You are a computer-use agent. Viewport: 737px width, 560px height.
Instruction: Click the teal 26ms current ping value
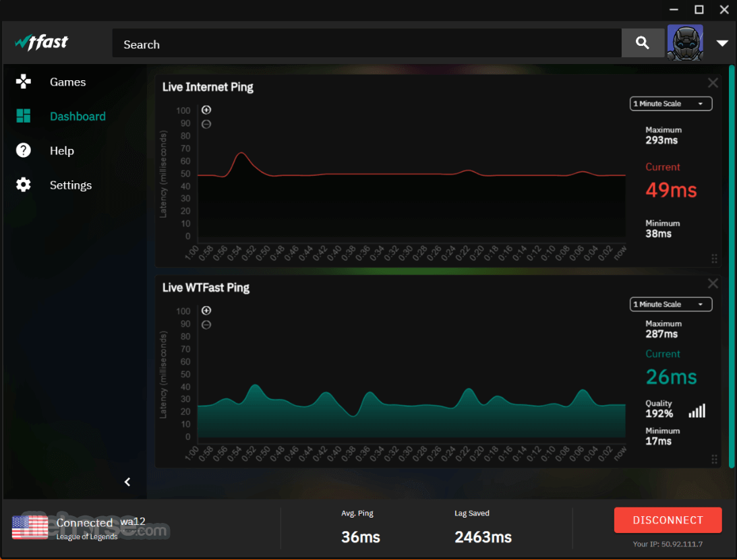pyautogui.click(x=671, y=377)
